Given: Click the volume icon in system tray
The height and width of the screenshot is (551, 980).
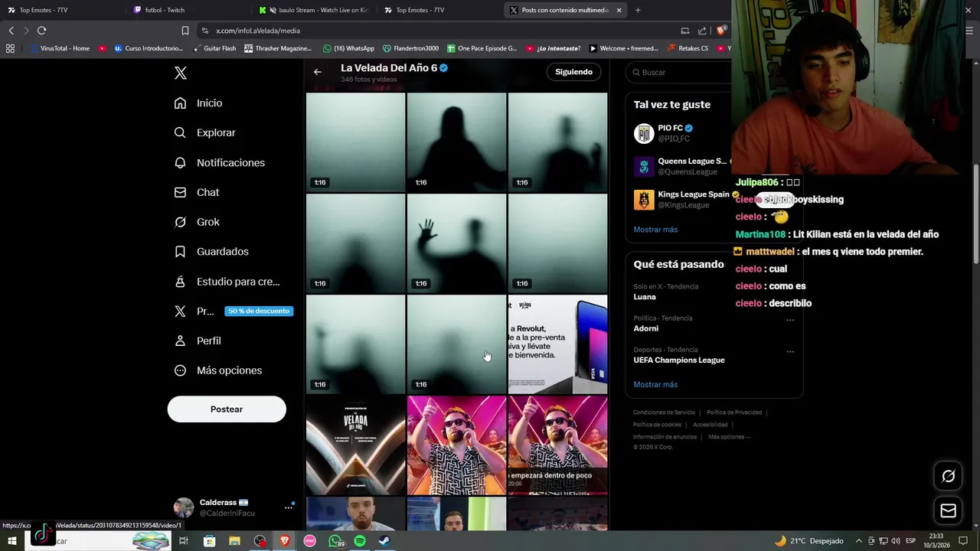Looking at the screenshot, I should pyautogui.click(x=895, y=541).
